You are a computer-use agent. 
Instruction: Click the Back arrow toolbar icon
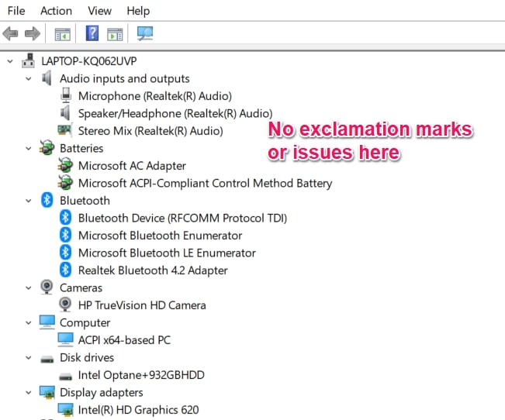[10, 33]
